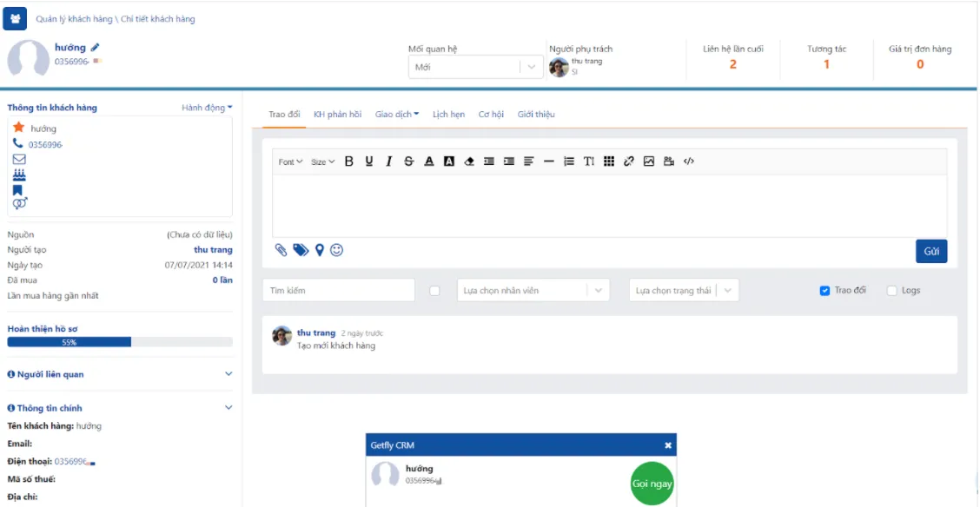Open the Lựa chọn nhân viên dropdown
The width and height of the screenshot is (980, 507).
[x=533, y=290]
